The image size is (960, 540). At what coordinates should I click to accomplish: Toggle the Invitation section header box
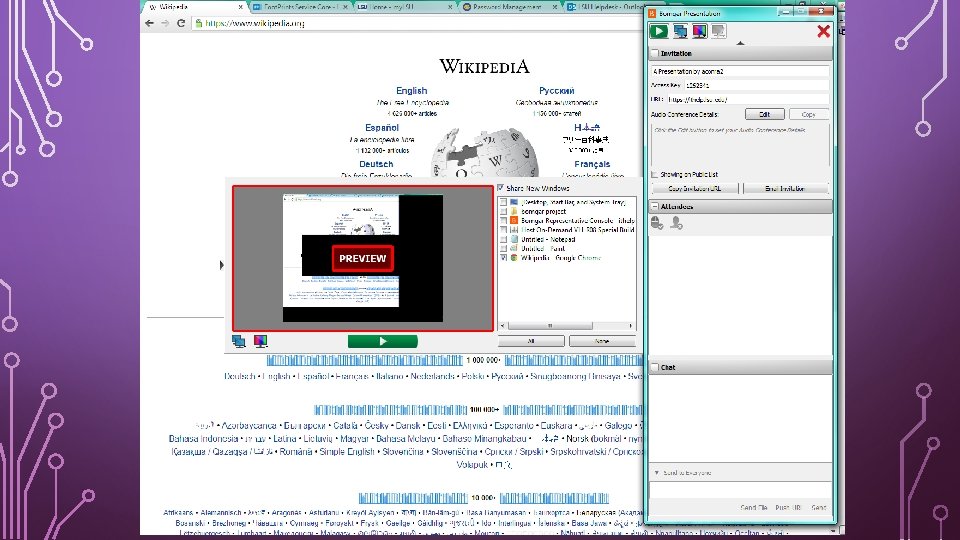[655, 53]
